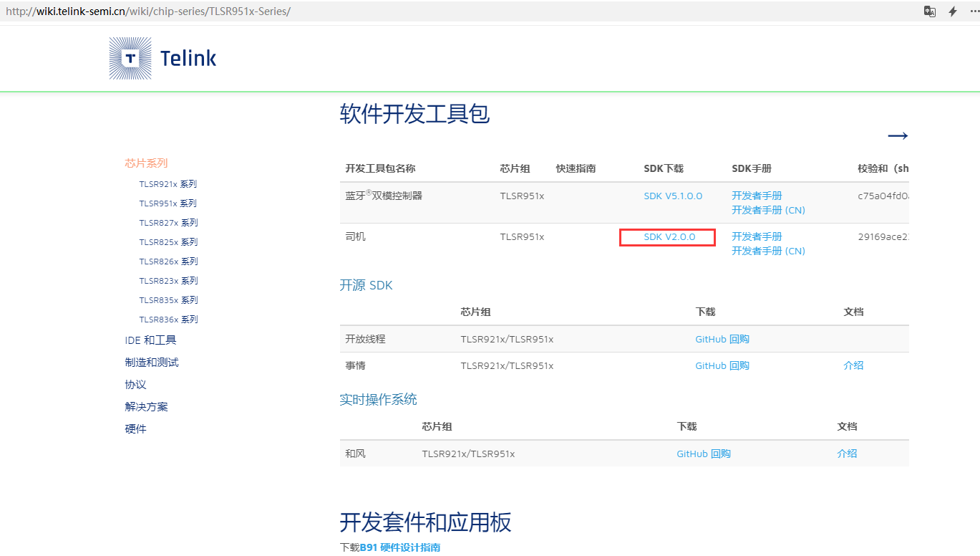Open 开发者手册 for 蓝牙双模控制器
980x556 pixels.
[757, 196]
